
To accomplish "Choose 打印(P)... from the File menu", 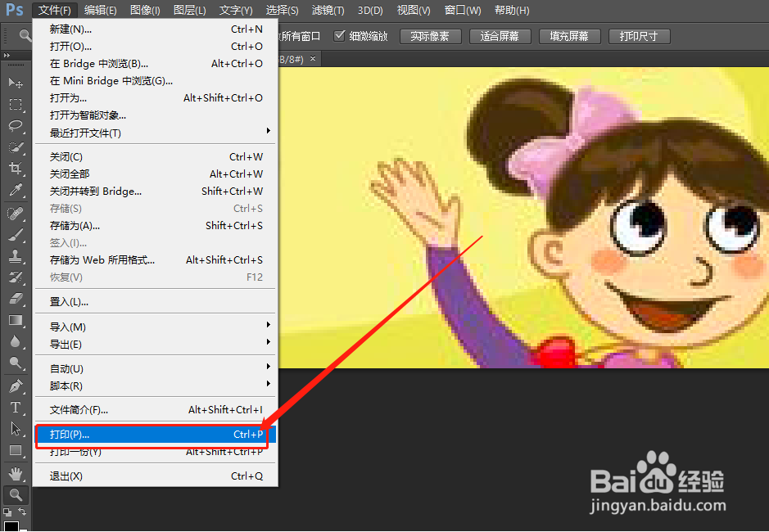I will 155,434.
